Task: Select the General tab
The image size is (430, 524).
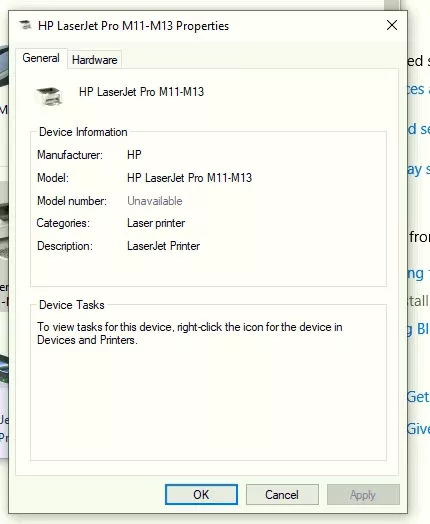Action: pyautogui.click(x=41, y=58)
